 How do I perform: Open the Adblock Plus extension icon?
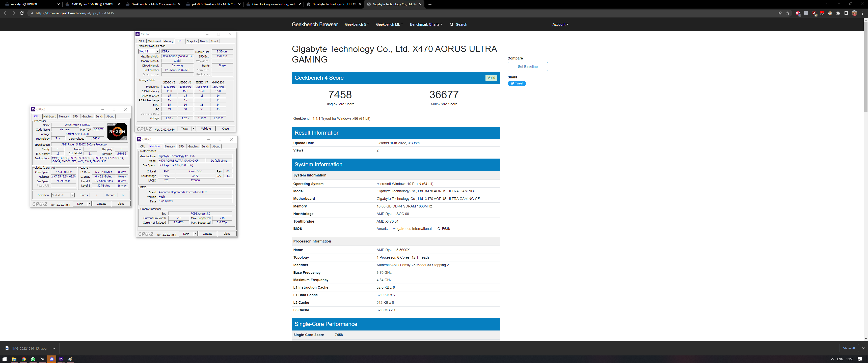[798, 13]
